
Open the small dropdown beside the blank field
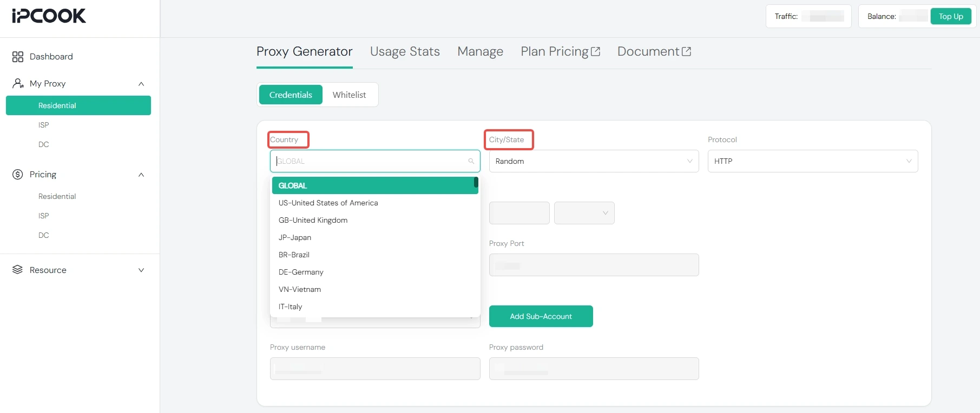coord(584,213)
